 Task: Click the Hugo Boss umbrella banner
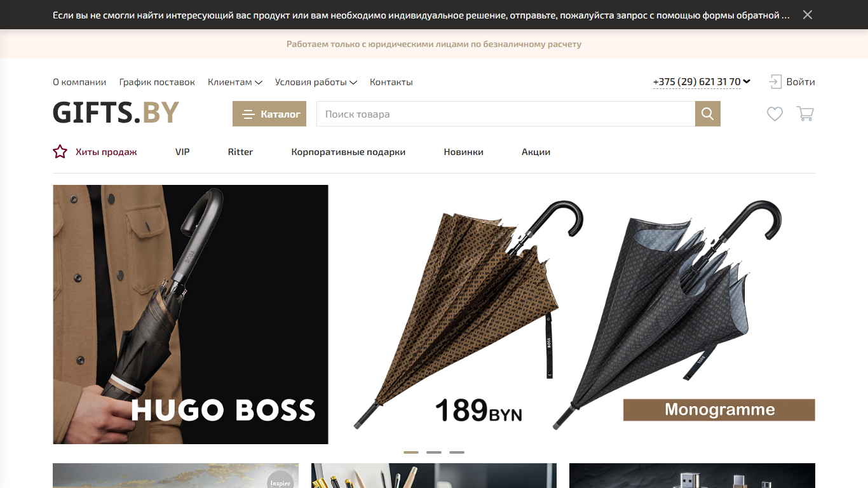click(434, 315)
